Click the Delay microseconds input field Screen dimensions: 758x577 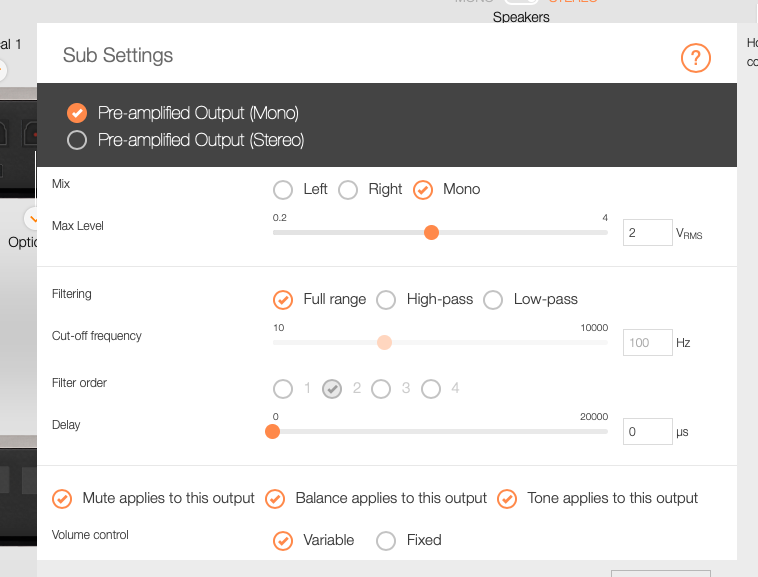coord(647,432)
